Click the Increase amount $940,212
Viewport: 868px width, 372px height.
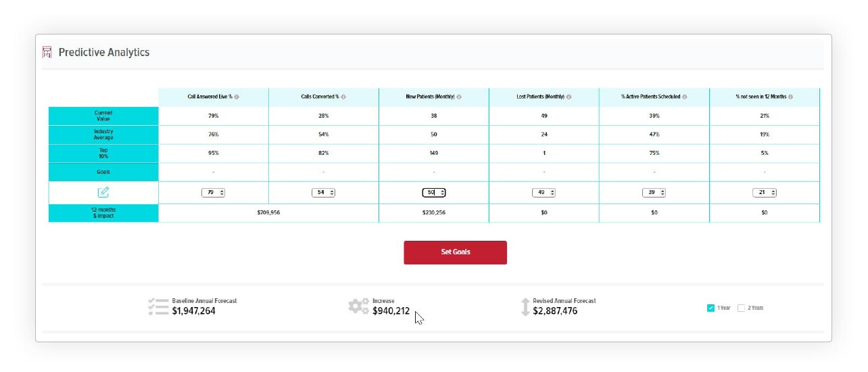point(391,312)
